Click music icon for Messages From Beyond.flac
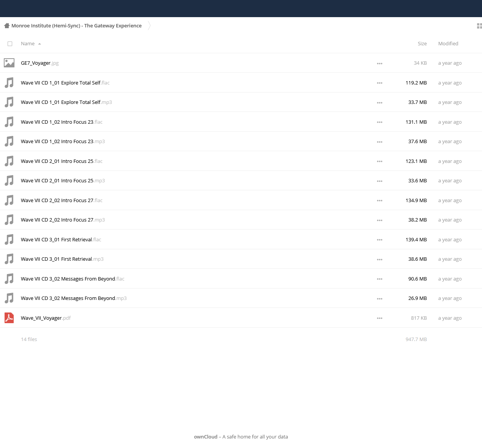 (x=9, y=279)
